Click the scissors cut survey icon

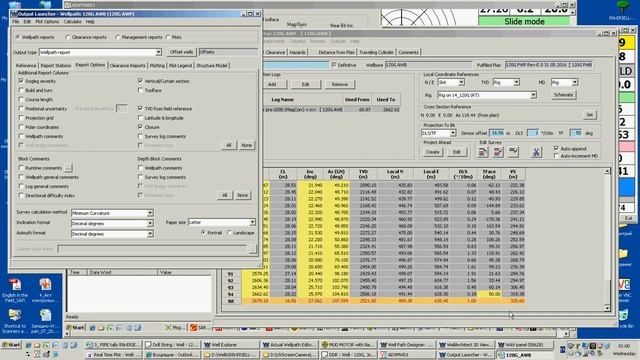(x=536, y=152)
